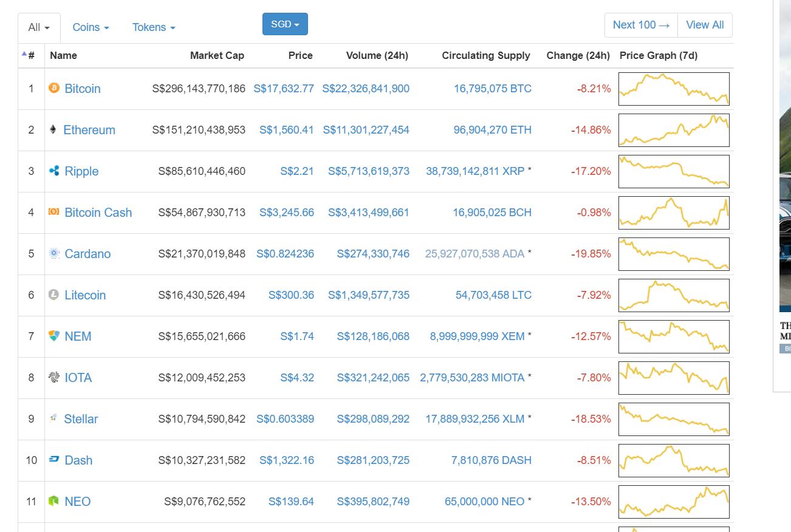Open the Litecoin name link
The width and height of the screenshot is (791, 532).
pyautogui.click(x=85, y=295)
